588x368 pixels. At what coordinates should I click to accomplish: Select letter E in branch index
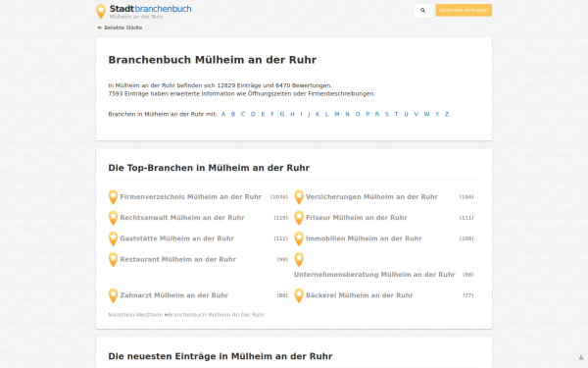click(x=263, y=114)
